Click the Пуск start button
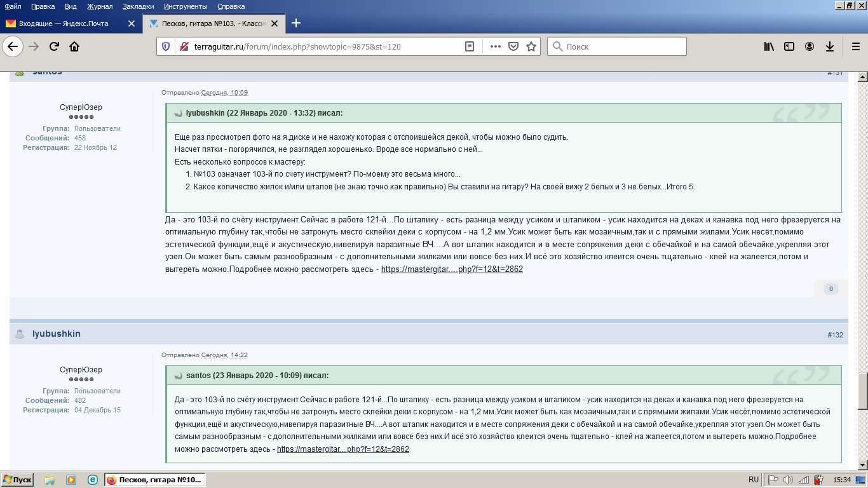Screen dimensions: 868x488 pyautogui.click(x=17, y=480)
